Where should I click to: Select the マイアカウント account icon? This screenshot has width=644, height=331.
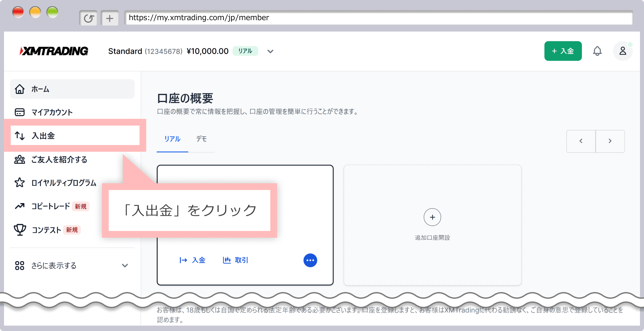pos(19,112)
